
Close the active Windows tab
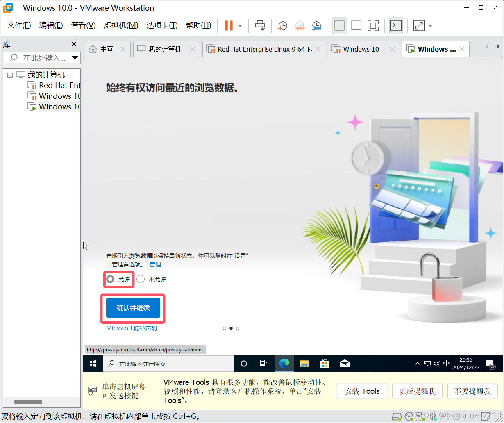(462, 49)
